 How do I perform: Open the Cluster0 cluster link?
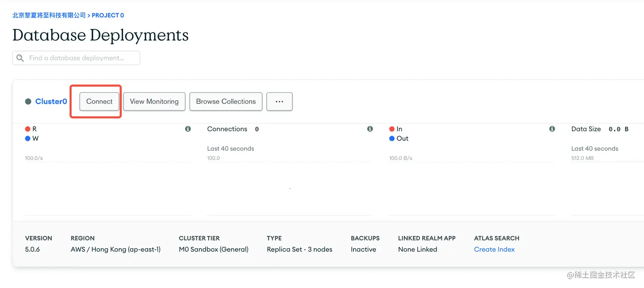pos(51,102)
